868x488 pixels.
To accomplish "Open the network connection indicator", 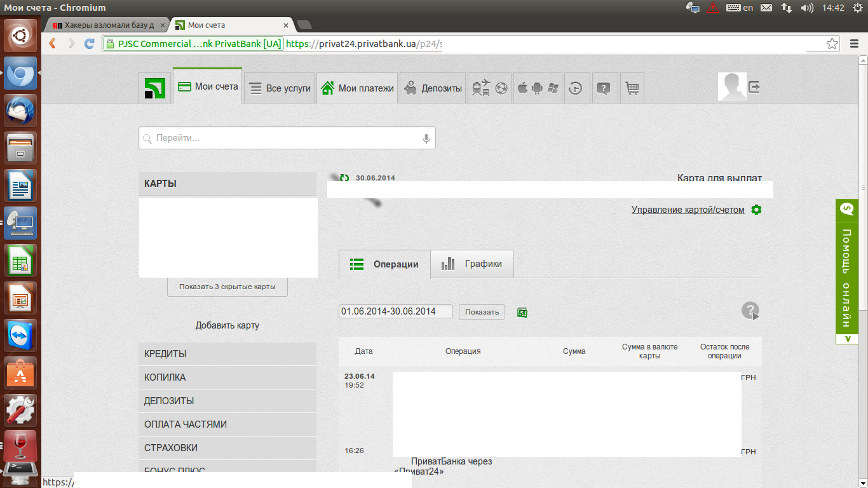I will [787, 8].
